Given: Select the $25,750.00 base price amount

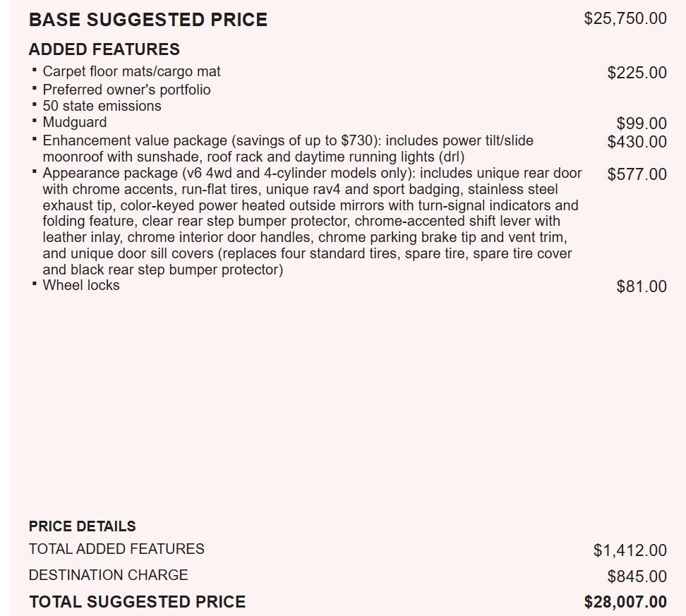Looking at the screenshot, I should (625, 18).
